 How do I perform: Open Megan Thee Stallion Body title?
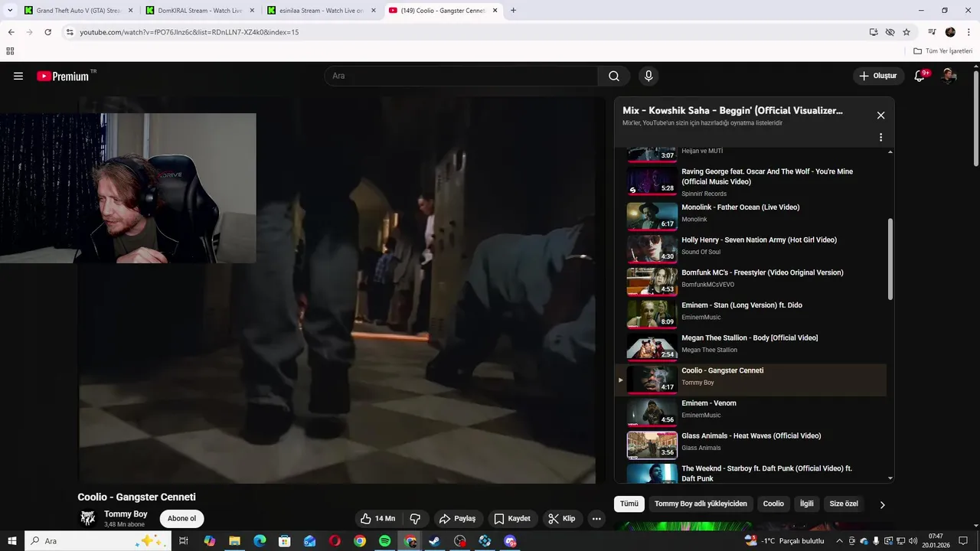point(750,337)
